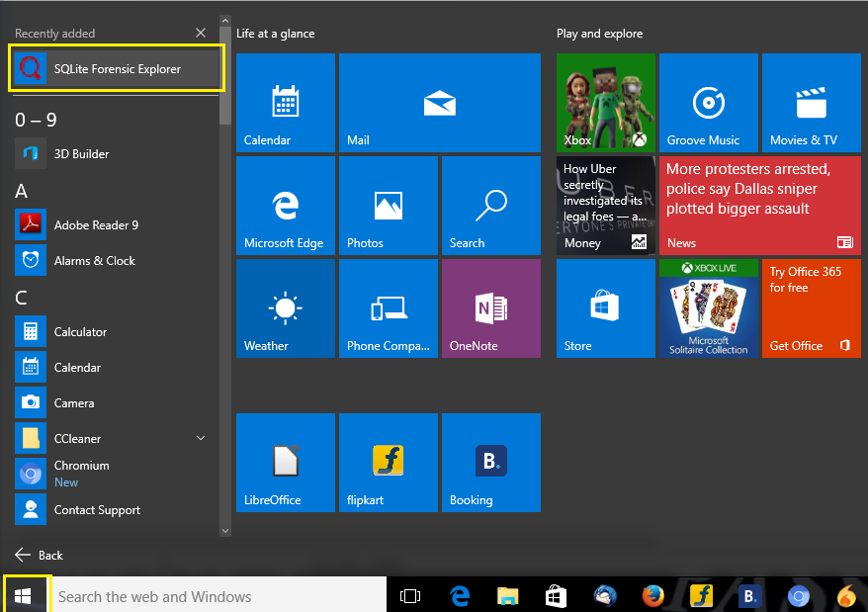Select the C letter group header
This screenshot has width=868, height=612.
click(21, 298)
